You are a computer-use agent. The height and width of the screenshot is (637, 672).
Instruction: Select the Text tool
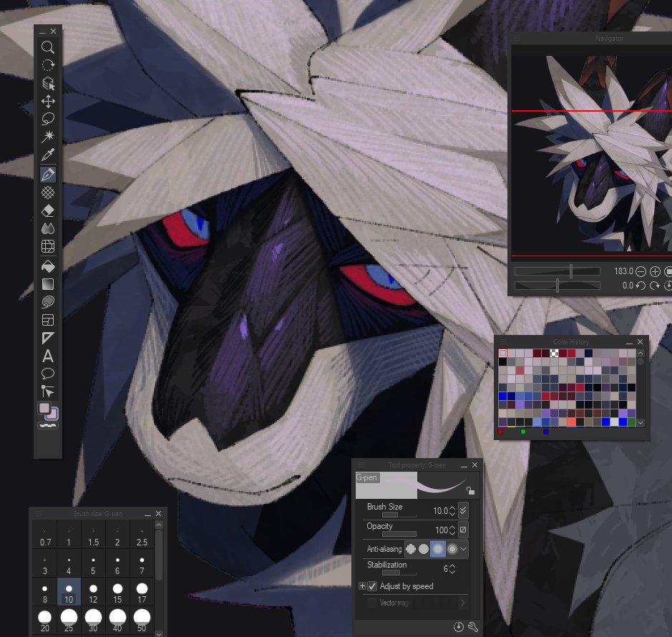click(47, 356)
